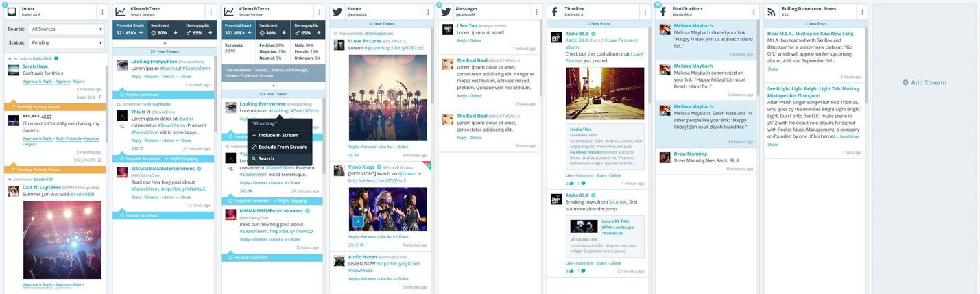Open the Status dropdown showing Pending

(x=66, y=42)
